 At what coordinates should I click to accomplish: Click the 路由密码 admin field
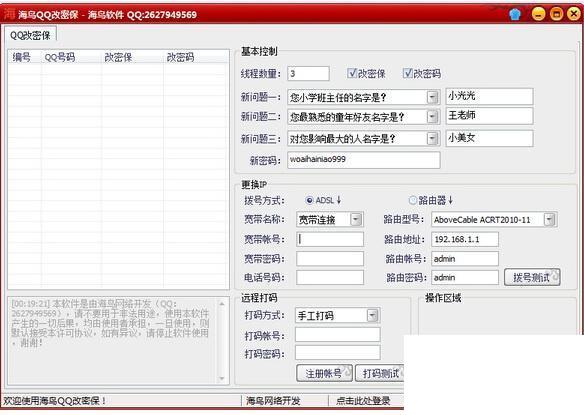pos(465,278)
